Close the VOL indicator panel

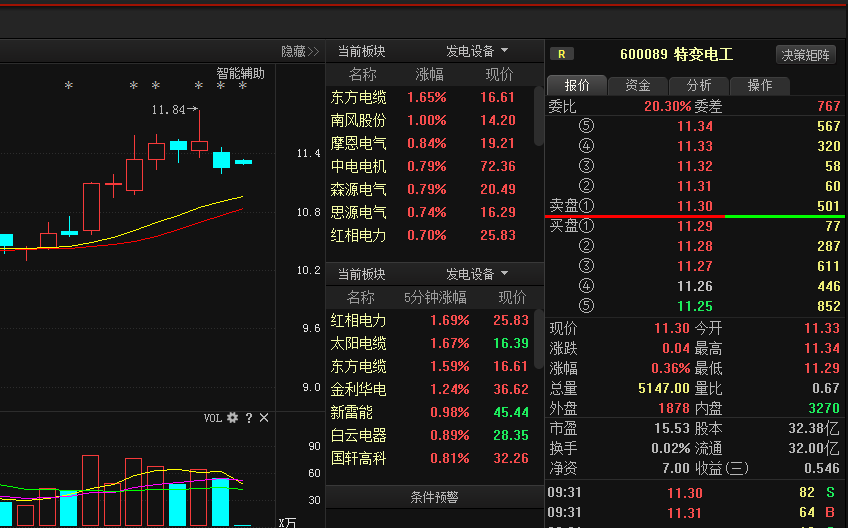tap(264, 418)
